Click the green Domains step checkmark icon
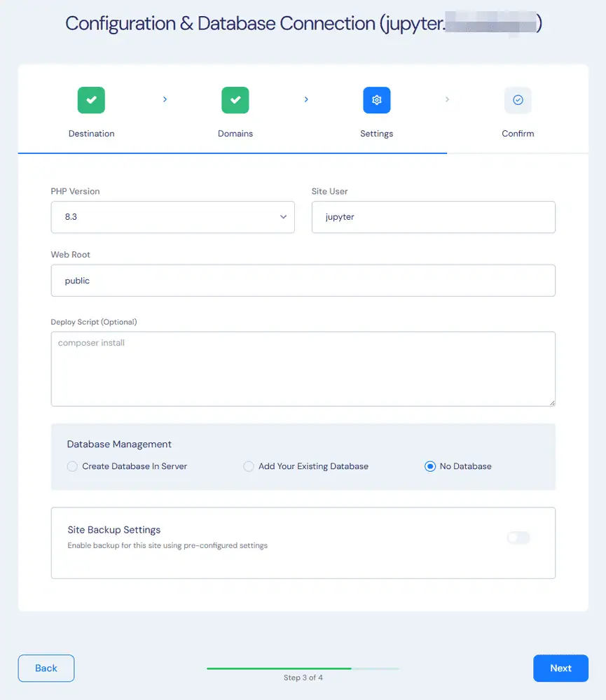Screen dimensions: 606x700 click(x=235, y=100)
